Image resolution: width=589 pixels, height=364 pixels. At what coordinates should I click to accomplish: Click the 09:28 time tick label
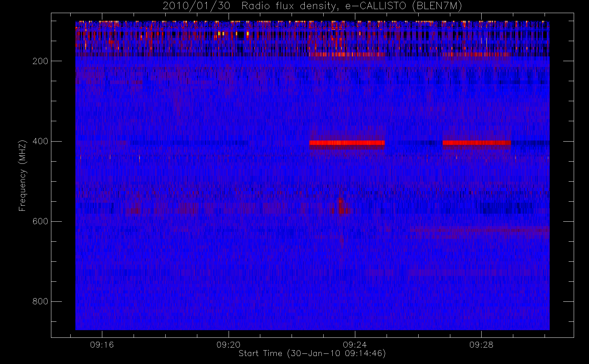(x=481, y=345)
